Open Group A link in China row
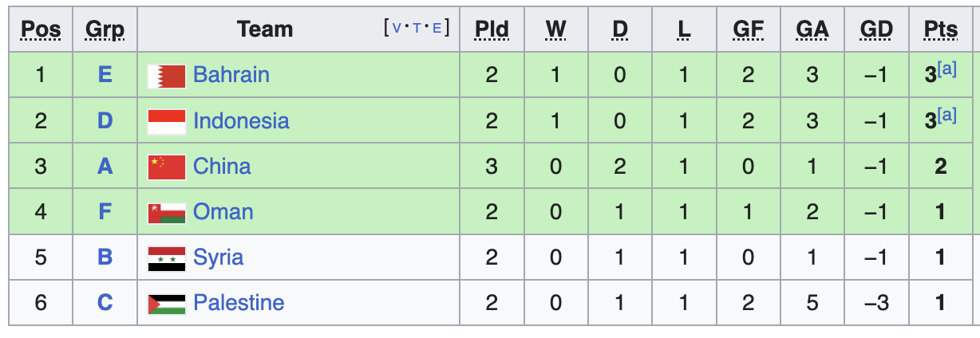The height and width of the screenshot is (338, 980). (x=105, y=167)
